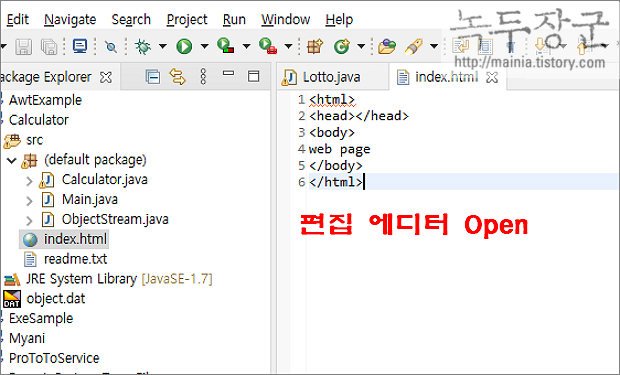Viewport: 620px width, 375px height.
Task: Launch Coverage run icon
Action: click(226, 46)
